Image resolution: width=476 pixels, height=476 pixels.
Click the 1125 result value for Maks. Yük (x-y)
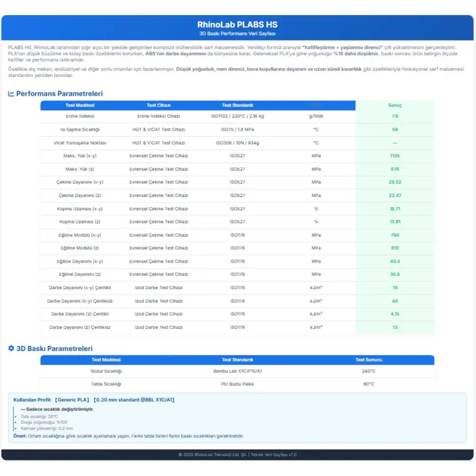tap(395, 156)
